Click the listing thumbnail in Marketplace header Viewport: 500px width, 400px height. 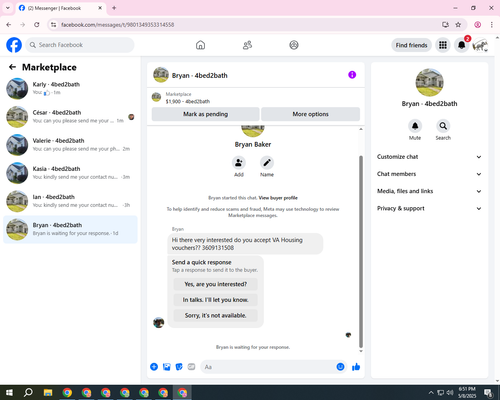156,97
